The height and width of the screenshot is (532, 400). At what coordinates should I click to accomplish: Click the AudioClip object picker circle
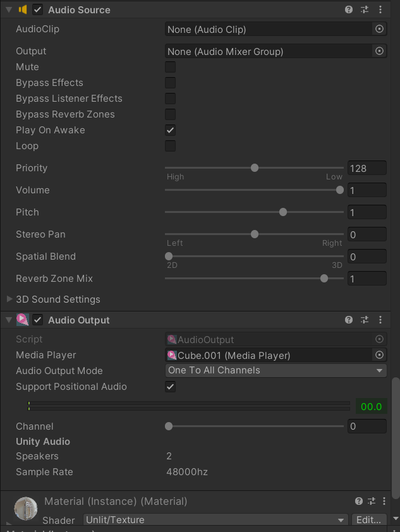[x=379, y=28]
